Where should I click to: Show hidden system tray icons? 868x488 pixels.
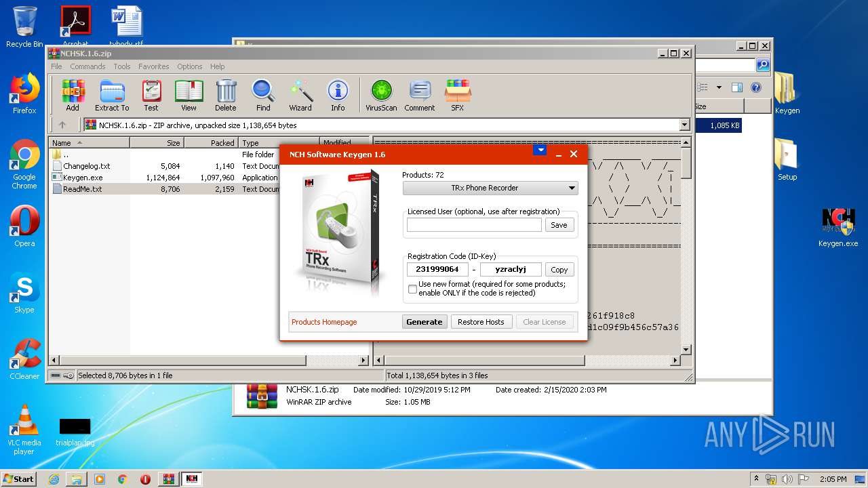(x=757, y=479)
